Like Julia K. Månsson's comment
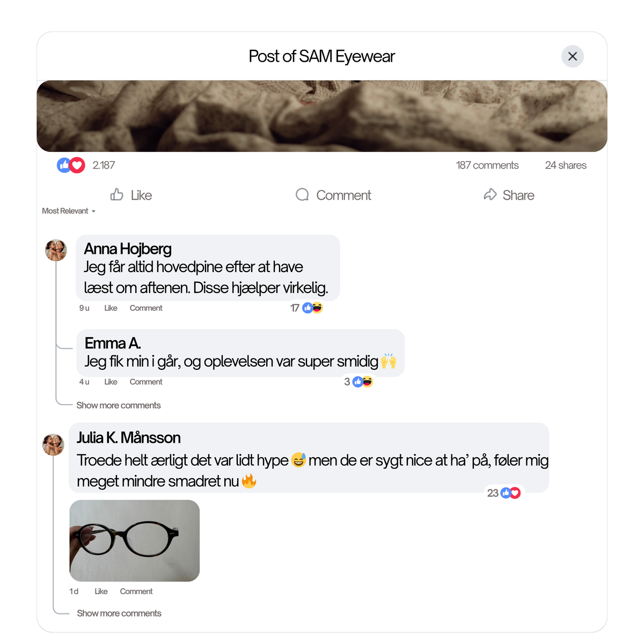Screen dimensions: 644x644 pyautogui.click(x=101, y=591)
